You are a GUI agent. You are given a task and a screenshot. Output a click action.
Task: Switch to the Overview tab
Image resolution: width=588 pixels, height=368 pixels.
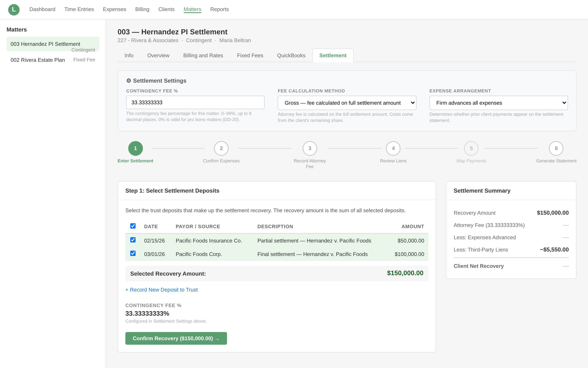click(x=158, y=55)
